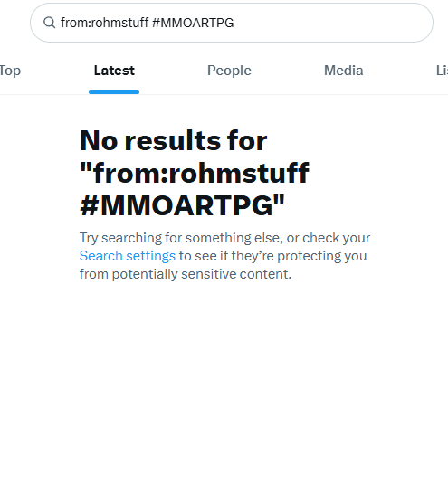Go to the partially visible Lists tab
This screenshot has height=502, width=448.
point(442,71)
